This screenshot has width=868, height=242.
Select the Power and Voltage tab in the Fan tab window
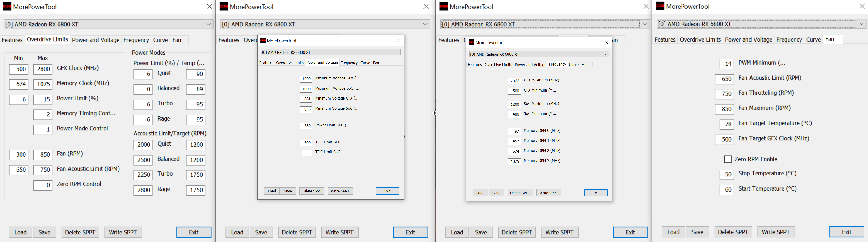click(748, 40)
